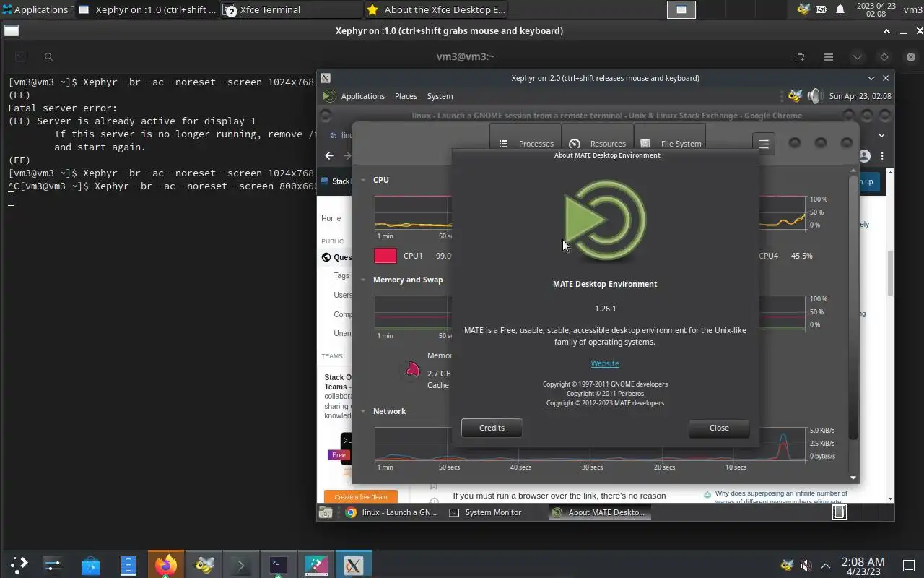Click the bottom taskbar clock 2:08 AM
Viewport: 924px width, 578px height.
pyautogui.click(x=863, y=565)
